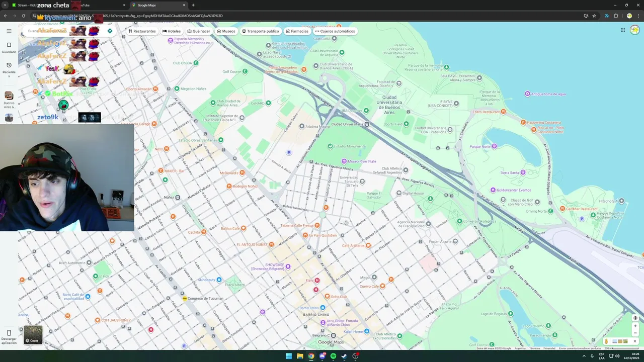This screenshot has height=362, width=644.
Task: Open the Google apps grid
Action: pyautogui.click(x=622, y=30)
